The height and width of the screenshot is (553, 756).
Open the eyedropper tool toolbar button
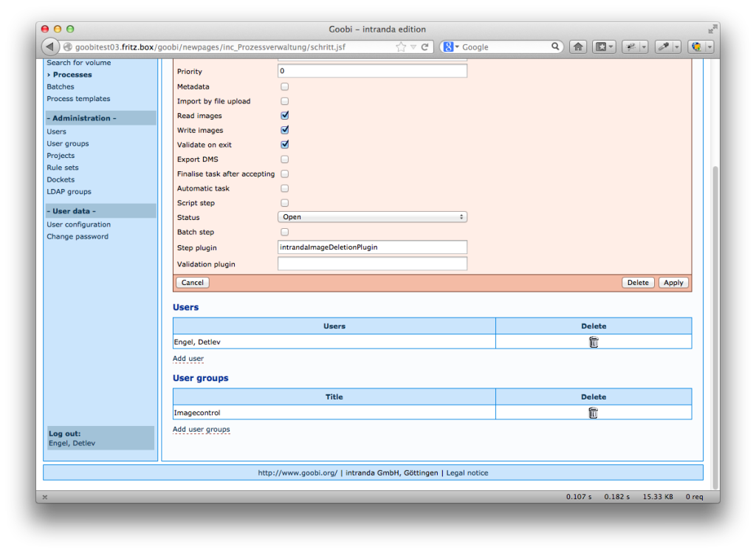[x=664, y=47]
